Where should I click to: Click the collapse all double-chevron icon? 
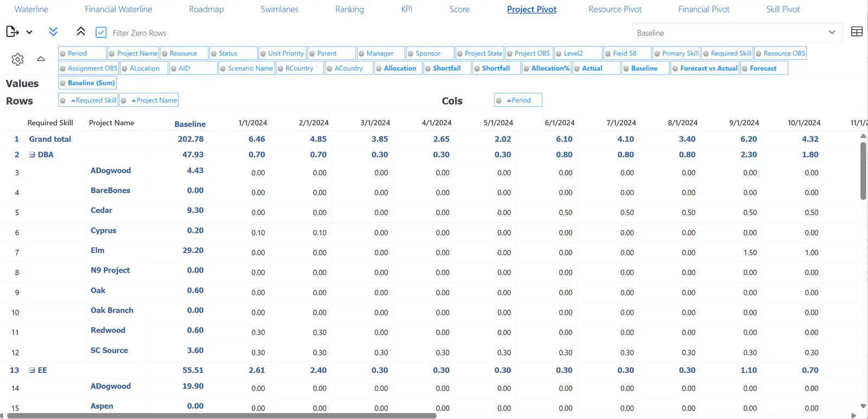pos(81,31)
